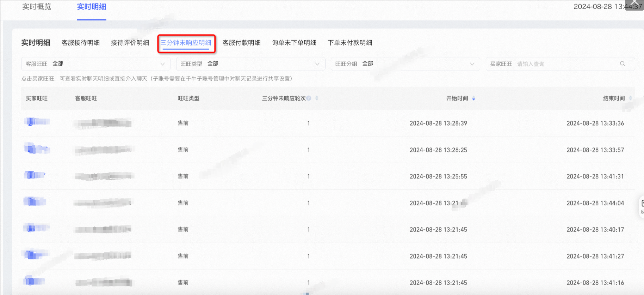Click start time 2024-08-28 13:25:55
The width and height of the screenshot is (644, 295).
tap(438, 176)
